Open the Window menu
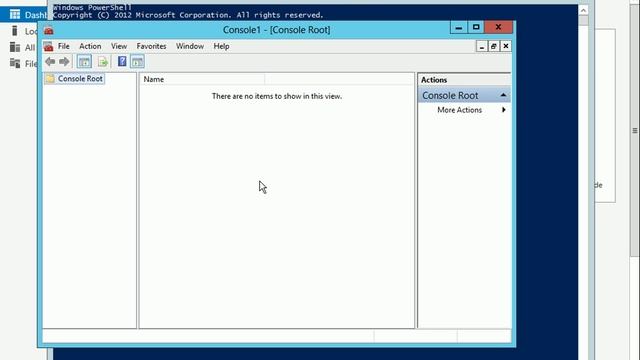Screen dimensions: 640x360 pyautogui.click(x=190, y=46)
